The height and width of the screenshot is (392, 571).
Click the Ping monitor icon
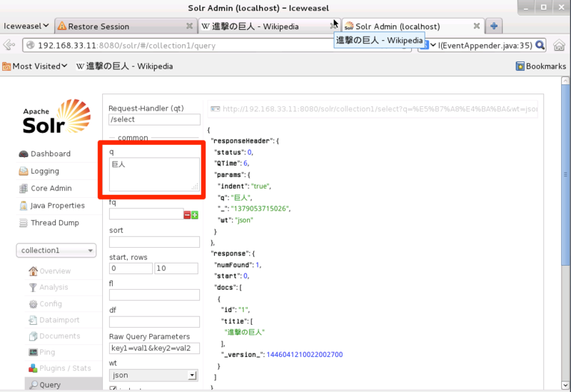point(33,352)
